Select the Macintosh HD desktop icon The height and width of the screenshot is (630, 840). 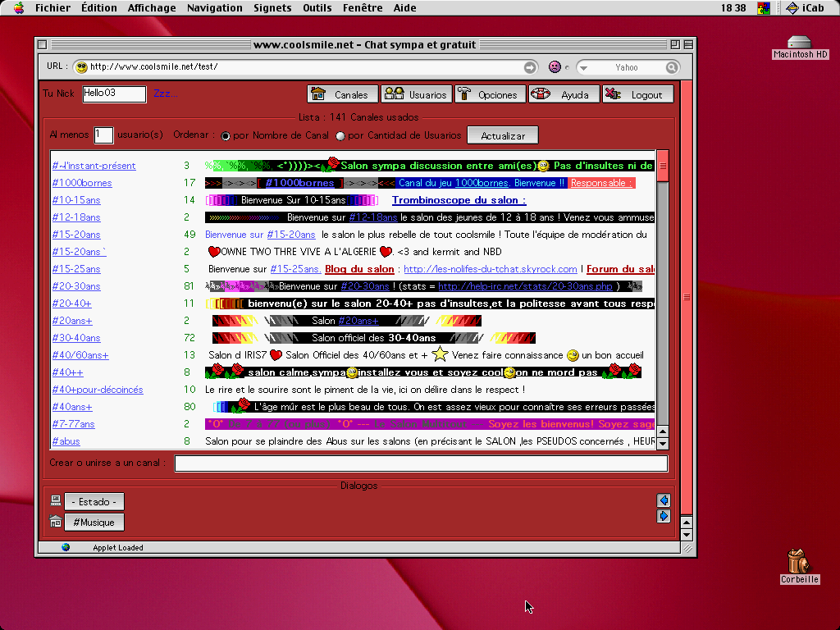(x=800, y=47)
